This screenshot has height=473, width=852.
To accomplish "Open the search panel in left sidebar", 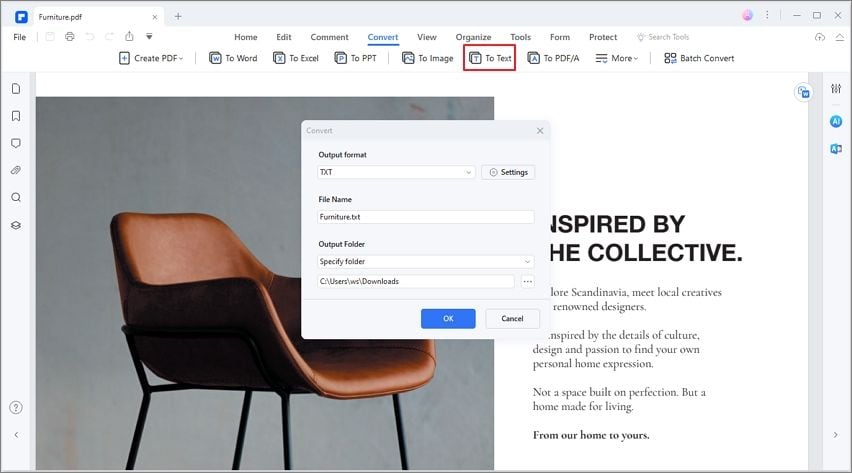I will click(x=16, y=197).
